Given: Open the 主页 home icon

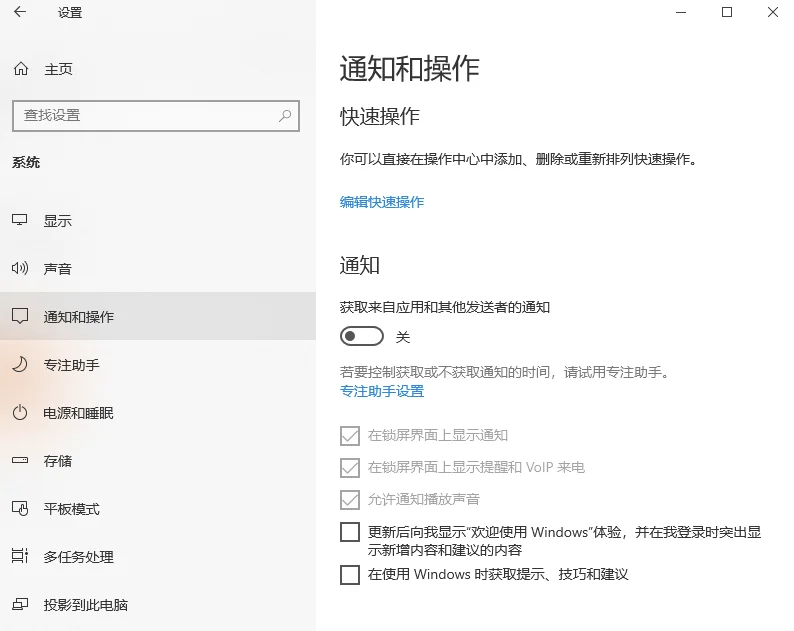Looking at the screenshot, I should (21, 68).
